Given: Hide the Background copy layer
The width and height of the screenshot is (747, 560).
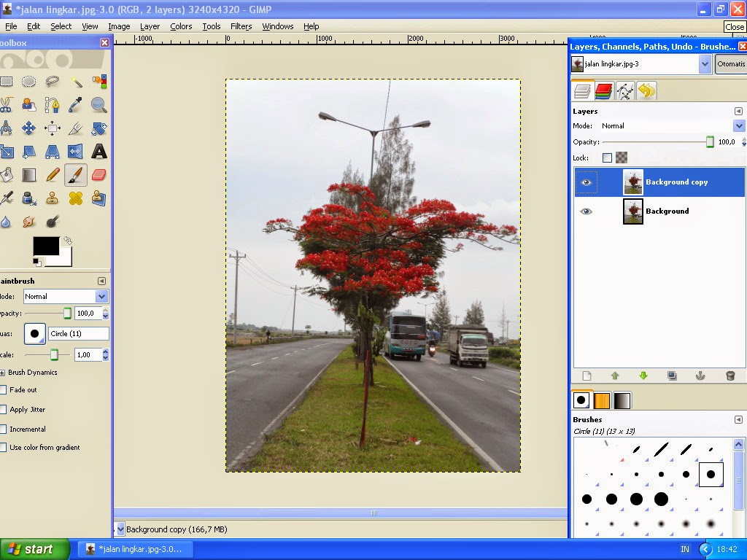Looking at the screenshot, I should [x=586, y=182].
